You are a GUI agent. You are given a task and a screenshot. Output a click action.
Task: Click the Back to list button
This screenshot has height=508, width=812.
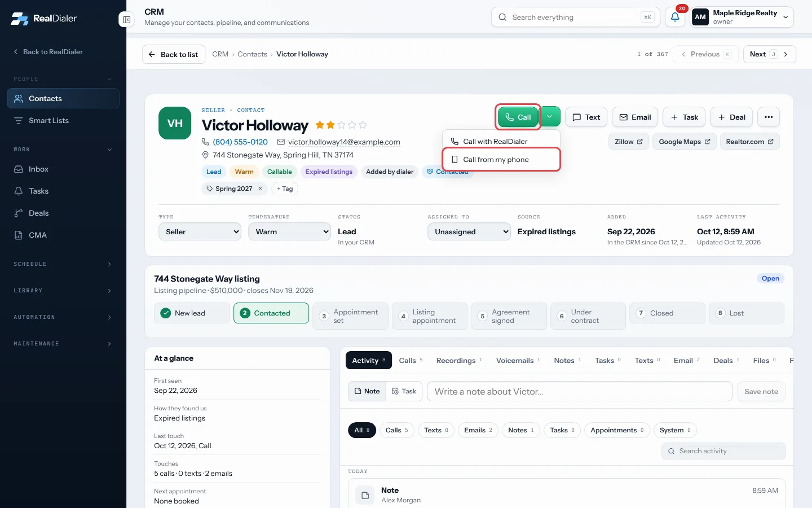(174, 54)
